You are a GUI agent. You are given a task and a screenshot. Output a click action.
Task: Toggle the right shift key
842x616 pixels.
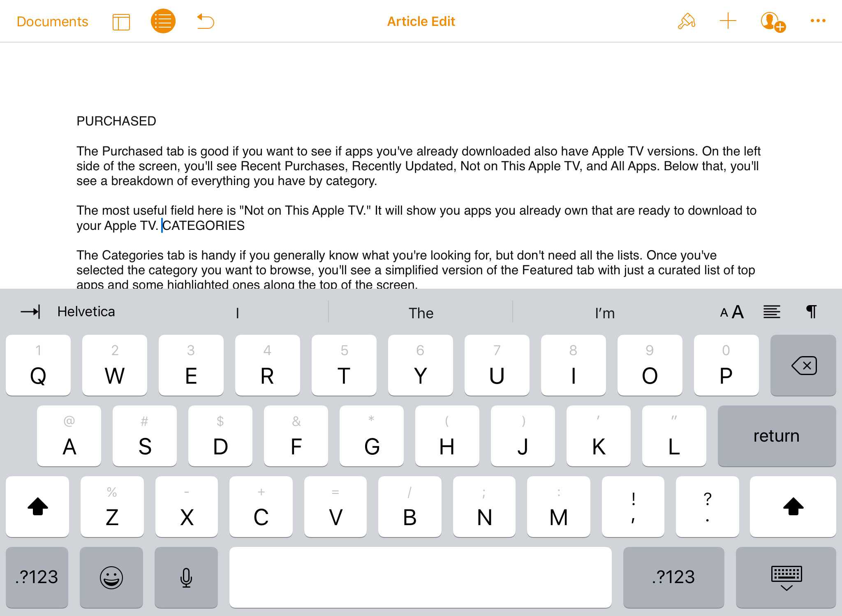(793, 507)
